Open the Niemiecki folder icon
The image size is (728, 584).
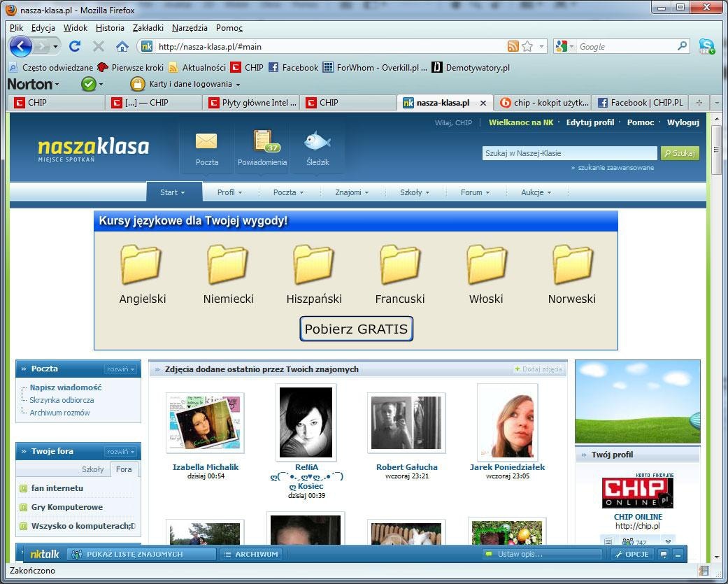click(x=227, y=264)
